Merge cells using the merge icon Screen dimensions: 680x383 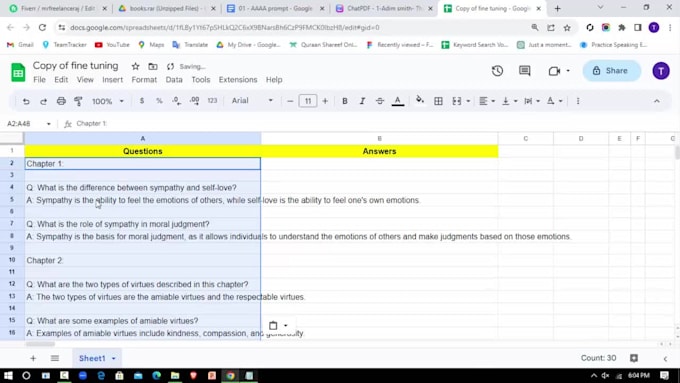[457, 101]
